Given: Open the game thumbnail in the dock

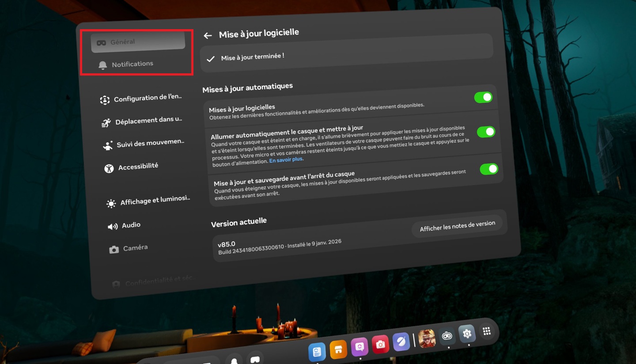Looking at the screenshot, I should coord(427,338).
